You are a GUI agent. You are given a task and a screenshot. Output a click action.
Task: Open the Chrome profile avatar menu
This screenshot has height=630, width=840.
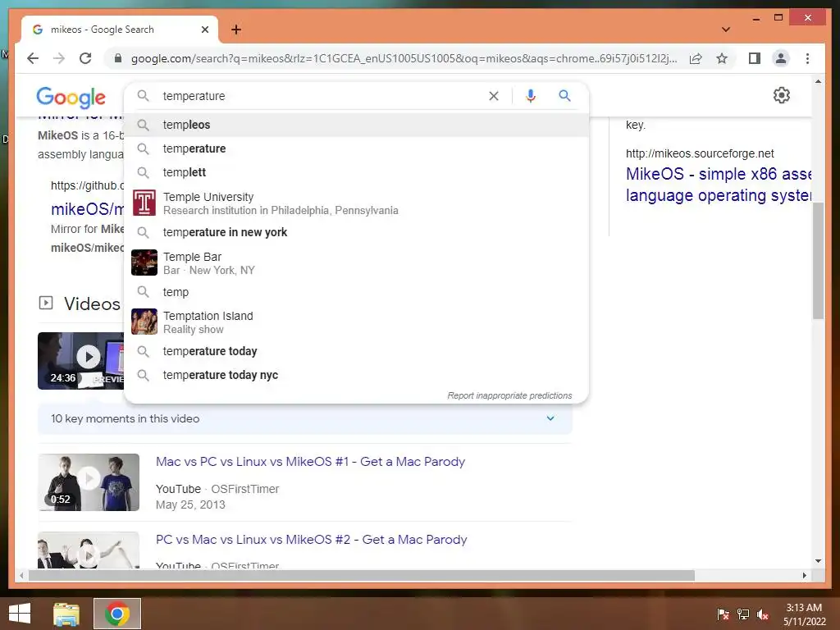tap(781, 58)
